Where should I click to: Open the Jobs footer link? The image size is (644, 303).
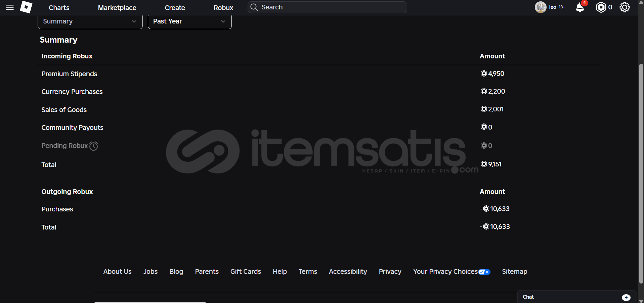coord(151,271)
